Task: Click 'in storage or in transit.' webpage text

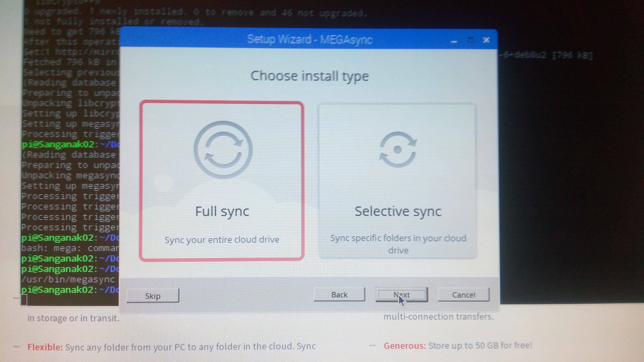Action: (73, 318)
